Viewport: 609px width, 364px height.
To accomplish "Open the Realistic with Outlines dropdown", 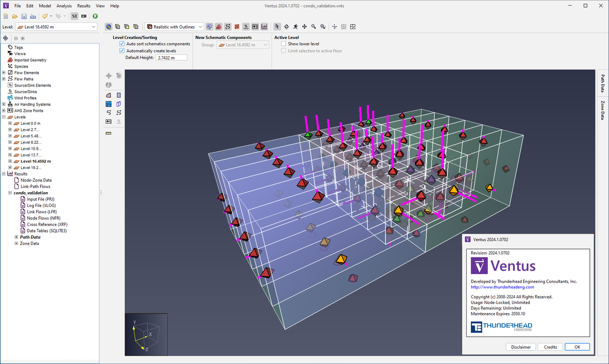I will point(174,27).
